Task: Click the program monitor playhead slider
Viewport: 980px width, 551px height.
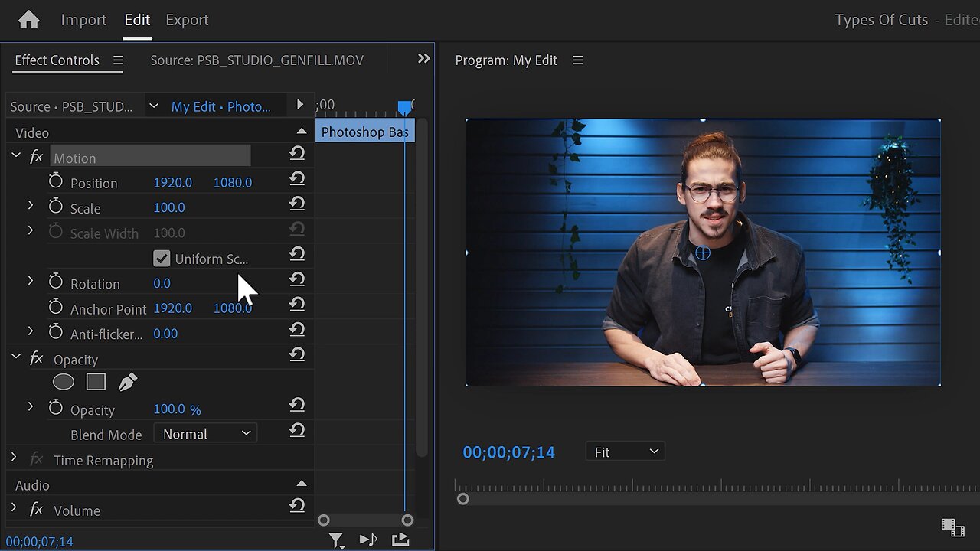Action: click(x=463, y=499)
